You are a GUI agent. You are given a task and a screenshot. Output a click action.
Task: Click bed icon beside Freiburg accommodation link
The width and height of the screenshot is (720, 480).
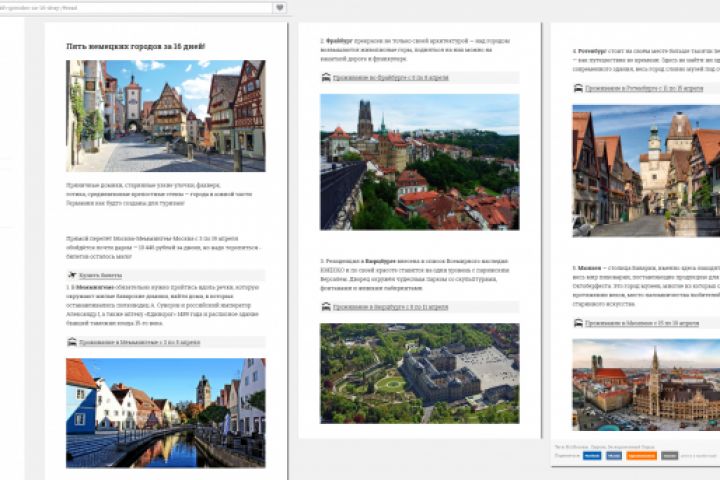326,77
